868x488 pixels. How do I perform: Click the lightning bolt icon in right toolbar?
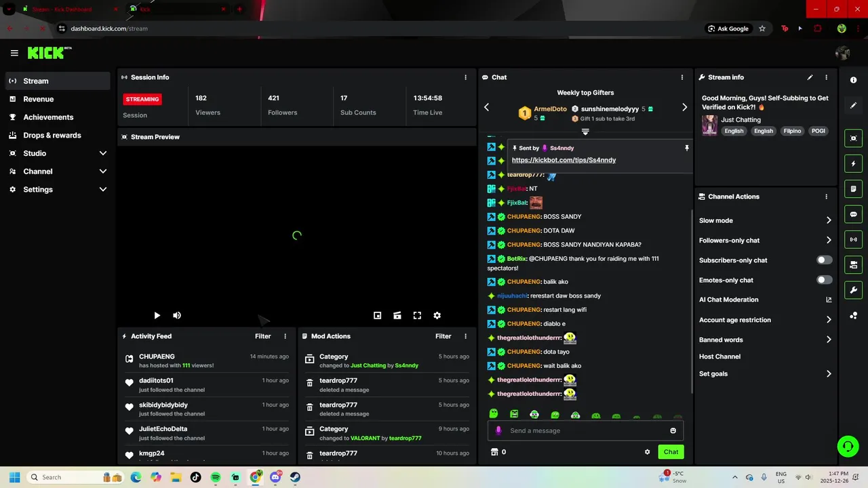point(853,163)
